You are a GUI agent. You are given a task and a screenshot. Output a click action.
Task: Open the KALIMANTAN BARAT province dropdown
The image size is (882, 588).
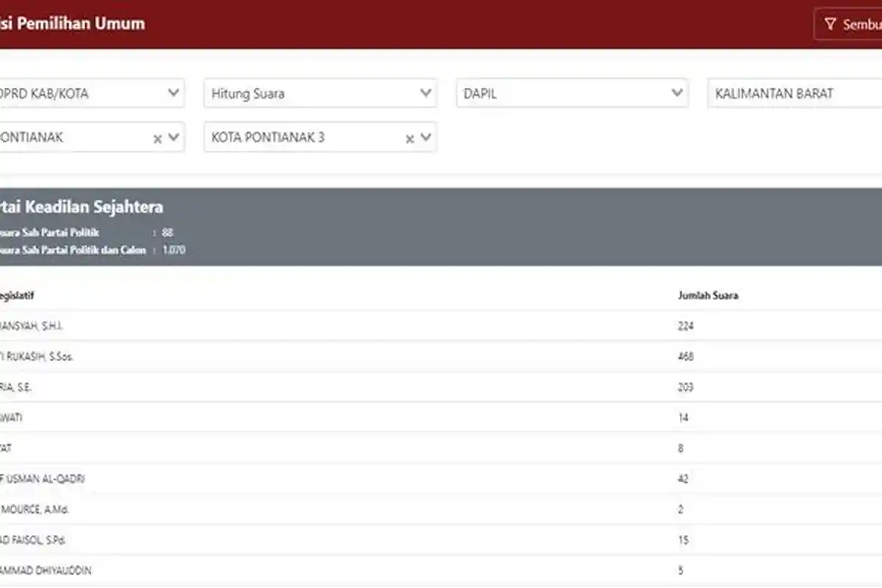[794, 93]
